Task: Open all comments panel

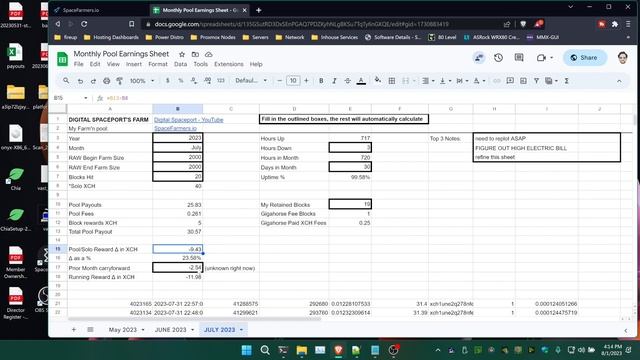Action: coord(519,58)
